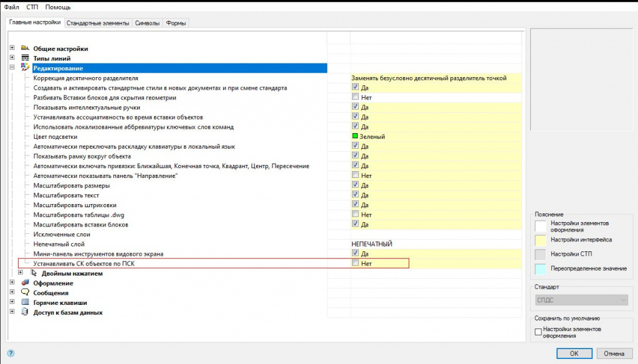638x364 pixels.
Task: Uncheck Автоматически включать привязки checkbox
Action: pyautogui.click(x=355, y=166)
